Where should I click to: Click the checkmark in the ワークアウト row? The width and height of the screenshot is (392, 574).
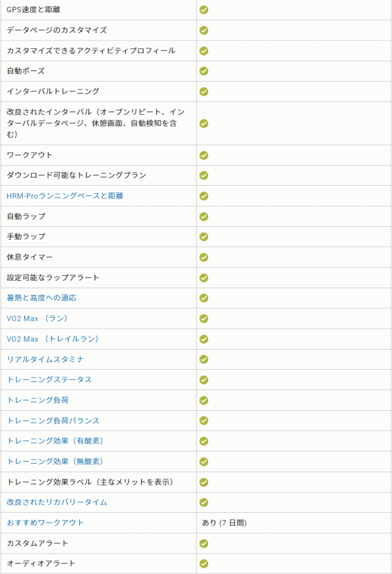coord(204,155)
